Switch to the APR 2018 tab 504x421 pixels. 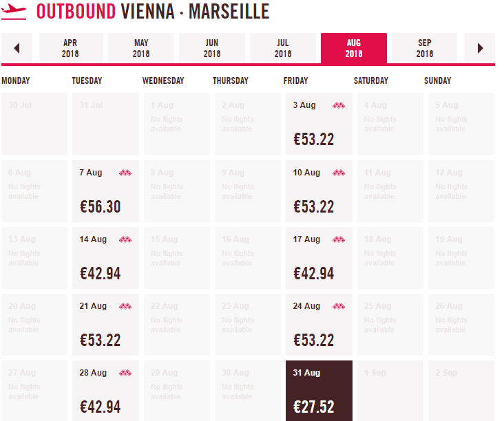[70, 48]
